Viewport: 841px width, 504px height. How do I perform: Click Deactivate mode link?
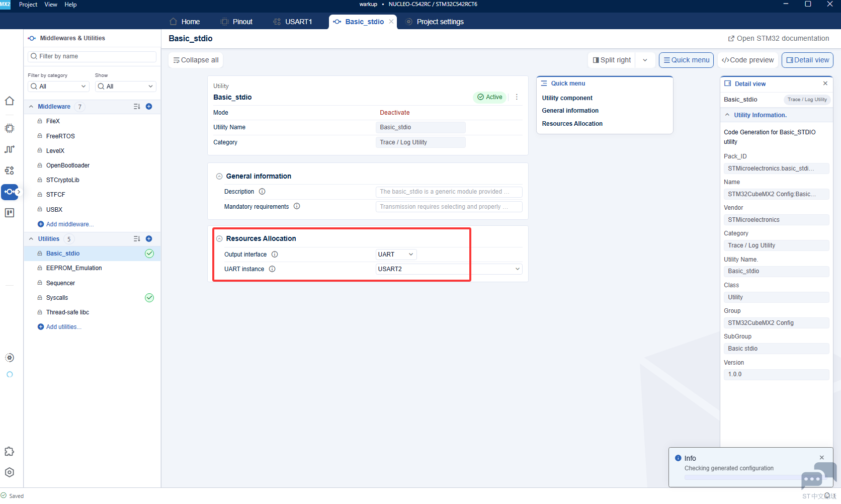pyautogui.click(x=395, y=113)
